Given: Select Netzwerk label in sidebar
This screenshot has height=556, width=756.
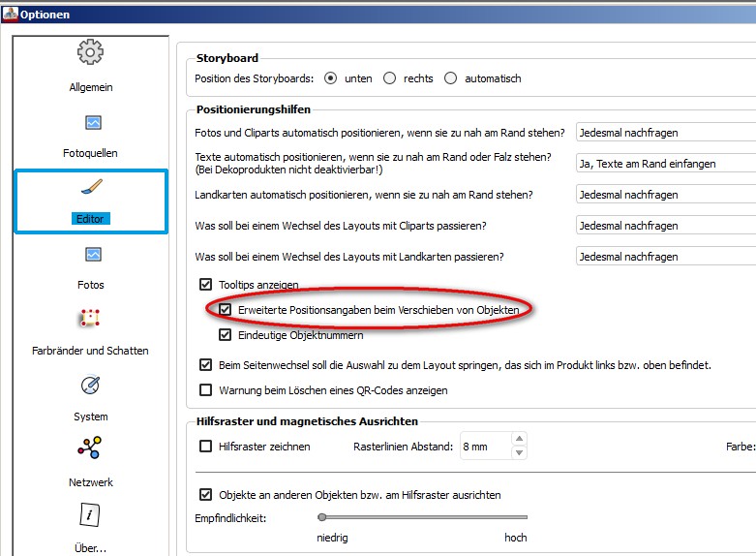Looking at the screenshot, I should click(x=91, y=482).
